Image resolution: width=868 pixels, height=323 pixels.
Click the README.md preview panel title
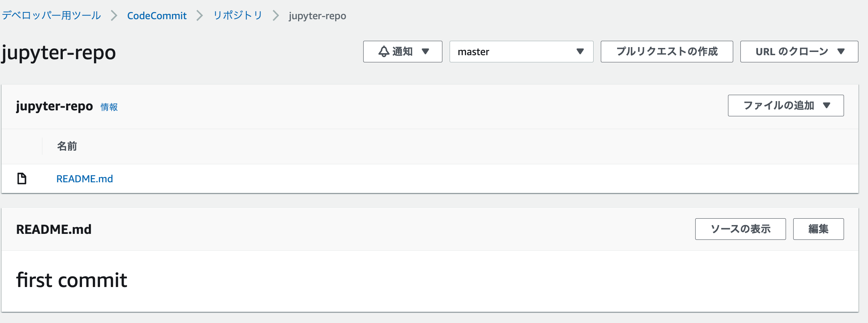54,229
